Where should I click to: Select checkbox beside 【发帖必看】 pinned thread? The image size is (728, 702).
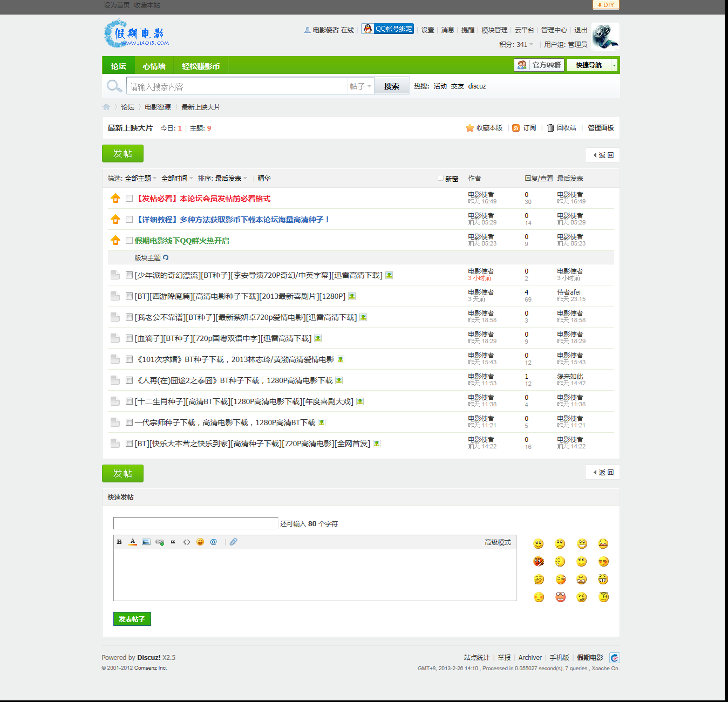click(129, 199)
